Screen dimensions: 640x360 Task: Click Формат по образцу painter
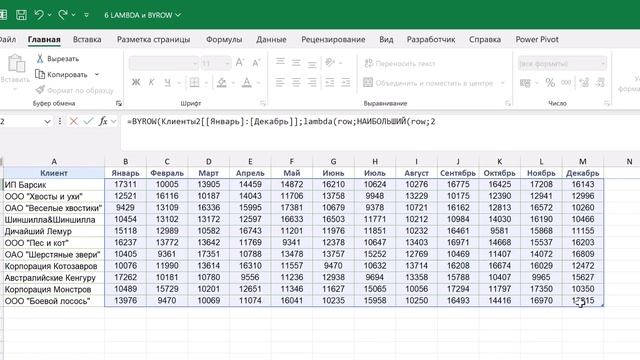click(74, 90)
